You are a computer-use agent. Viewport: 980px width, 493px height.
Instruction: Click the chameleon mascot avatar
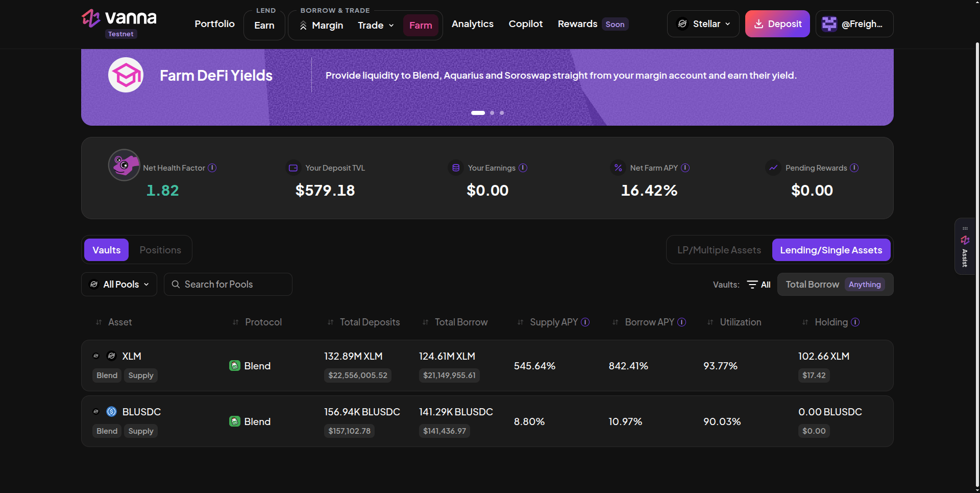124,165
